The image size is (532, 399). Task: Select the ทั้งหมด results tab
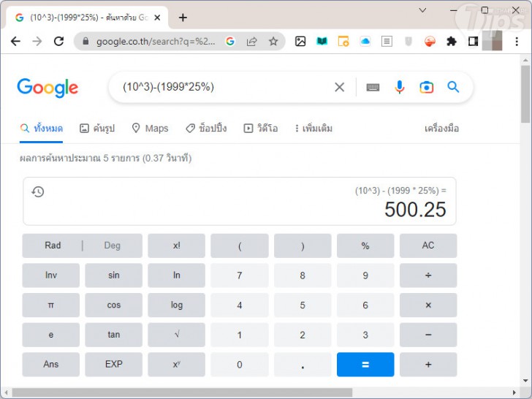point(42,129)
